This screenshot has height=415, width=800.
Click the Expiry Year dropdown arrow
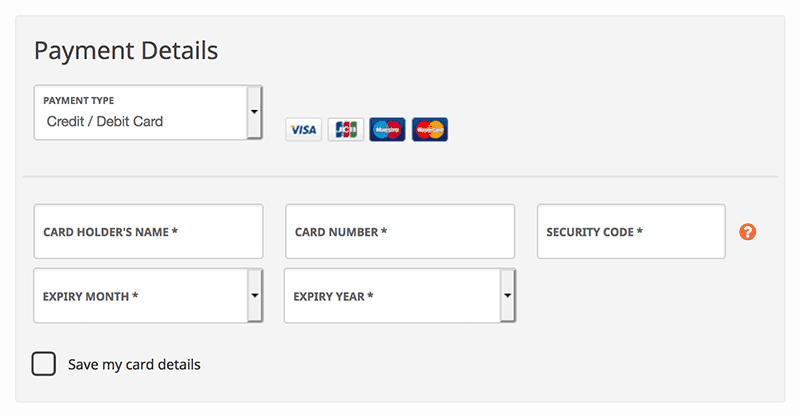point(507,296)
